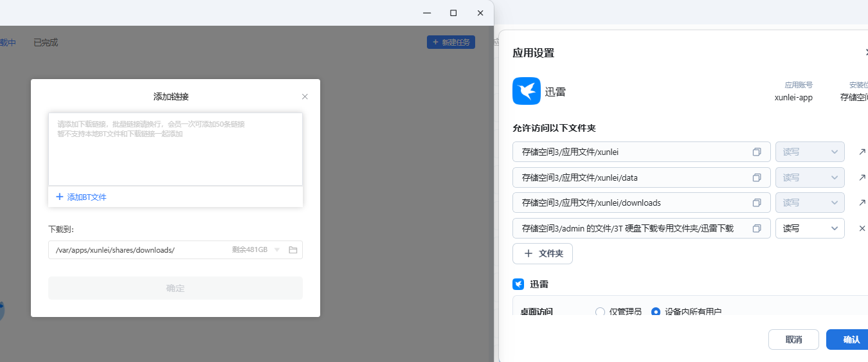Image resolution: width=868 pixels, height=362 pixels.
Task: Select 设备内所有用户 radio option
Action: 656,312
